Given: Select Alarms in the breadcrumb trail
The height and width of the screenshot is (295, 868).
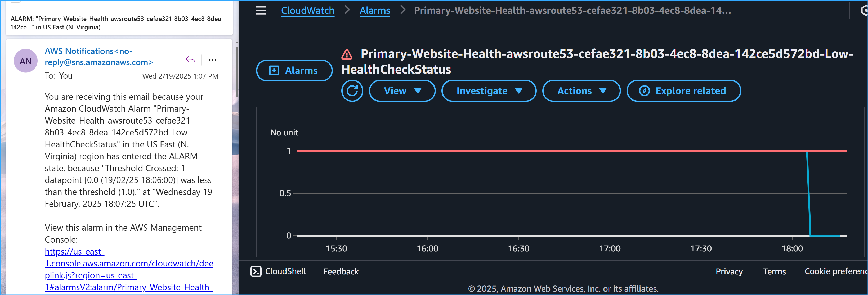Looking at the screenshot, I should [375, 10].
